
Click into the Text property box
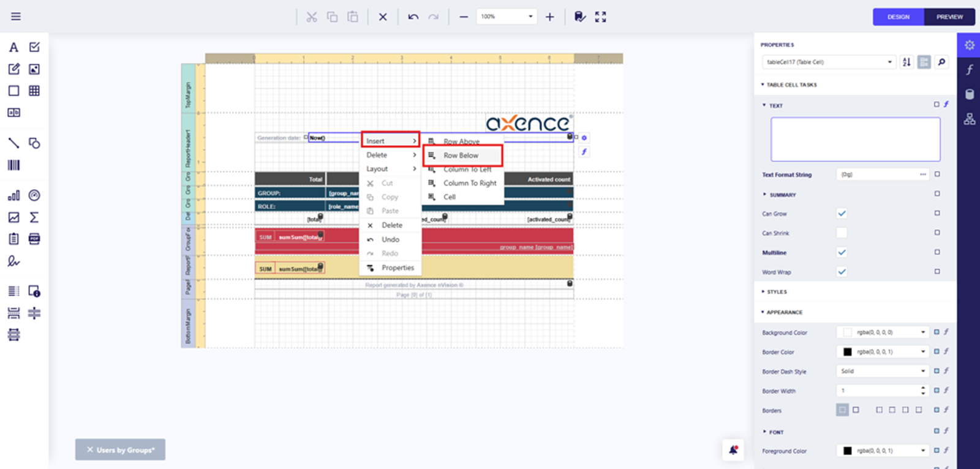point(855,140)
